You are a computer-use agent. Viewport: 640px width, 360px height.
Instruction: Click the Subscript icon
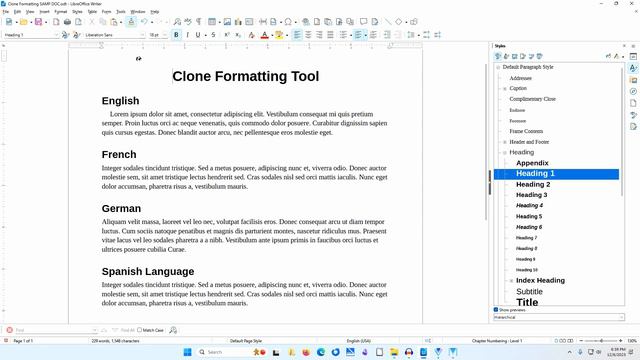238,35
